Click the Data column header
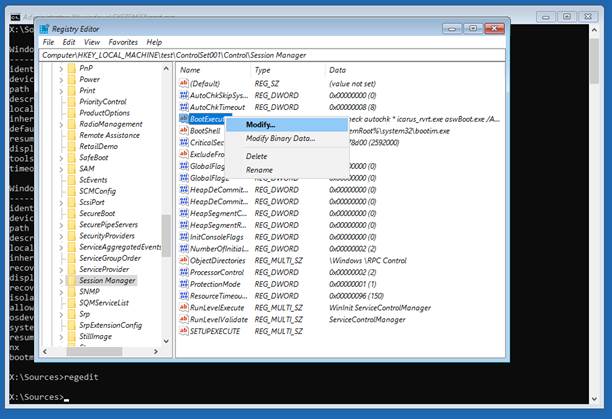 pos(415,70)
